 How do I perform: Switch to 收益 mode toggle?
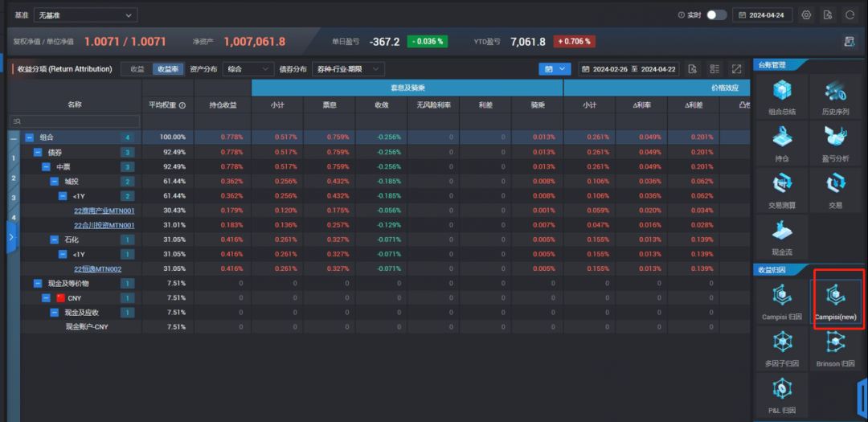[137, 69]
